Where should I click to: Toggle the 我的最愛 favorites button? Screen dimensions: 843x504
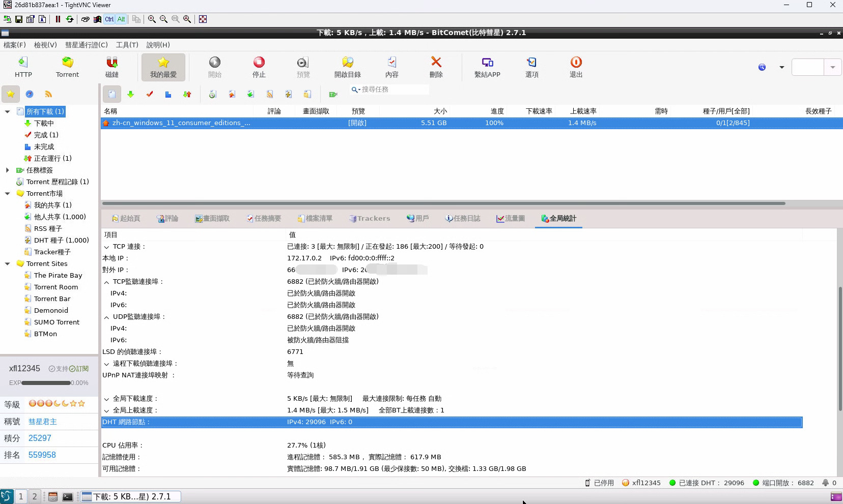click(163, 67)
